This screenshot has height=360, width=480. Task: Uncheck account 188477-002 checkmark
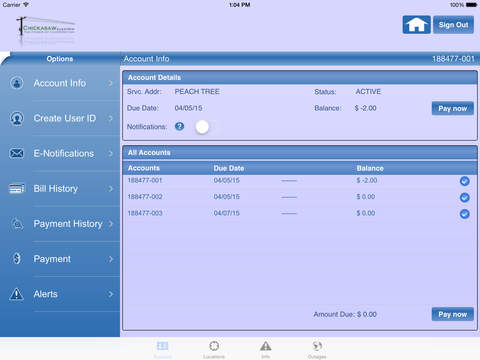465,197
